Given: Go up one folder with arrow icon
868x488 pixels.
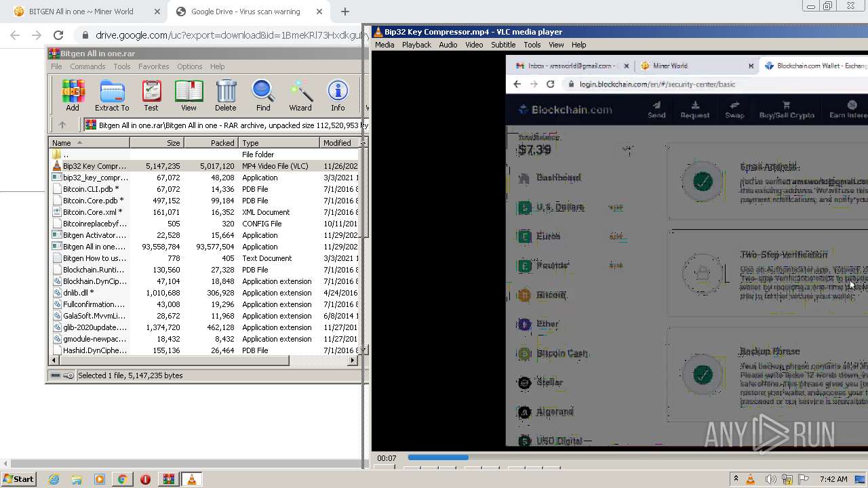Looking at the screenshot, I should click(x=62, y=125).
